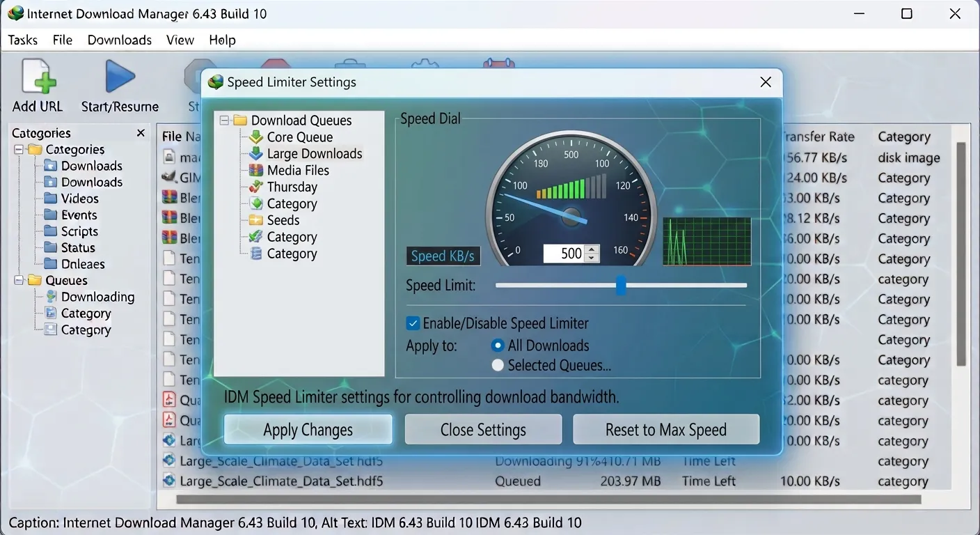Click the Speed KB/s button
This screenshot has width=980, height=535.
click(443, 256)
